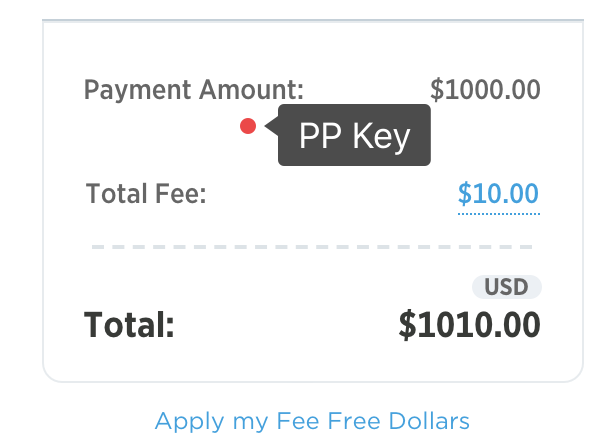
Task: Click the gray horizontal line atop the summary card
Action: pyautogui.click(x=312, y=20)
